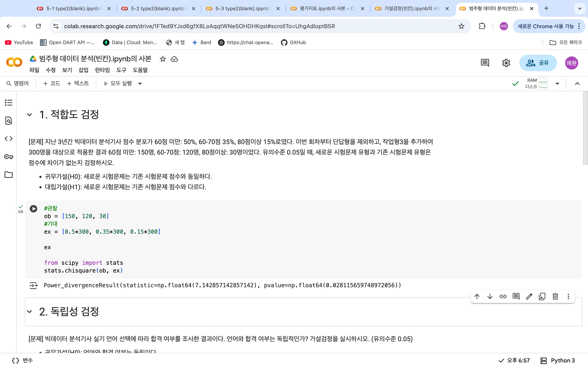This screenshot has height=368, width=588.
Task: Go to the Colab home logo
Action: click(x=14, y=62)
